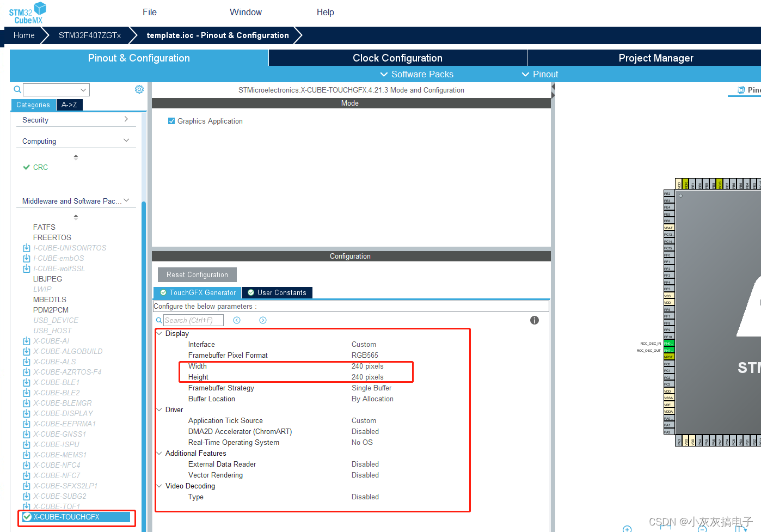Click the download icon beside X-CUBE-BLE2
The height and width of the screenshot is (532, 761).
[26, 393]
